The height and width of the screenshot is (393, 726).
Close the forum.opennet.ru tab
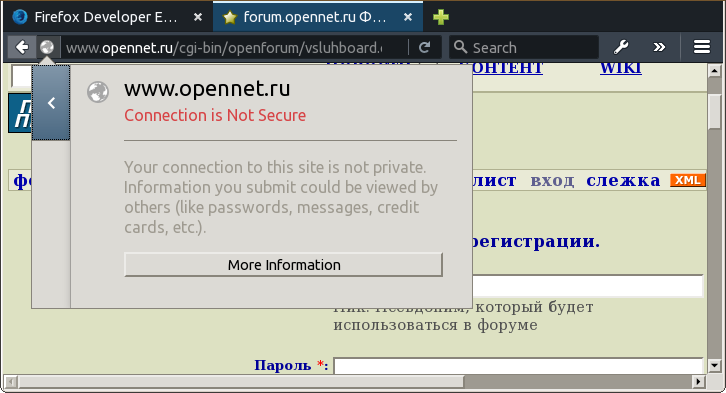[408, 17]
